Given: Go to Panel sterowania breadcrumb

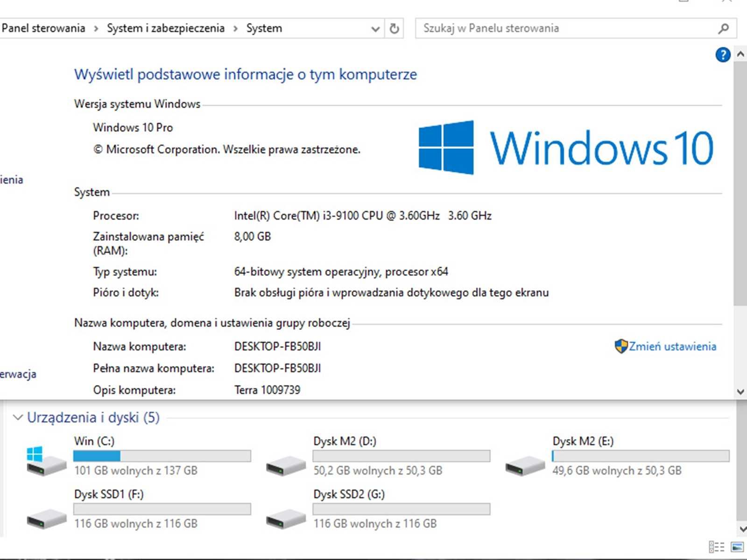Looking at the screenshot, I should tap(43, 28).
